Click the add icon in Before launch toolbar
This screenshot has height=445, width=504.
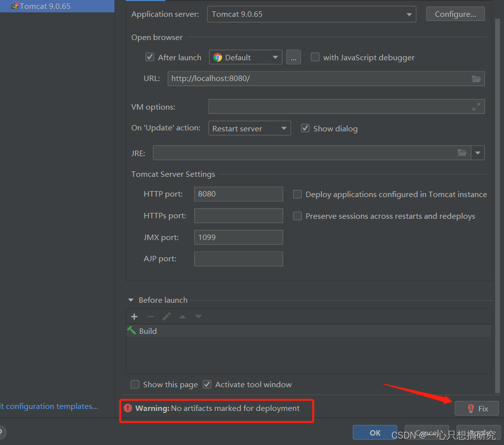pyautogui.click(x=134, y=316)
